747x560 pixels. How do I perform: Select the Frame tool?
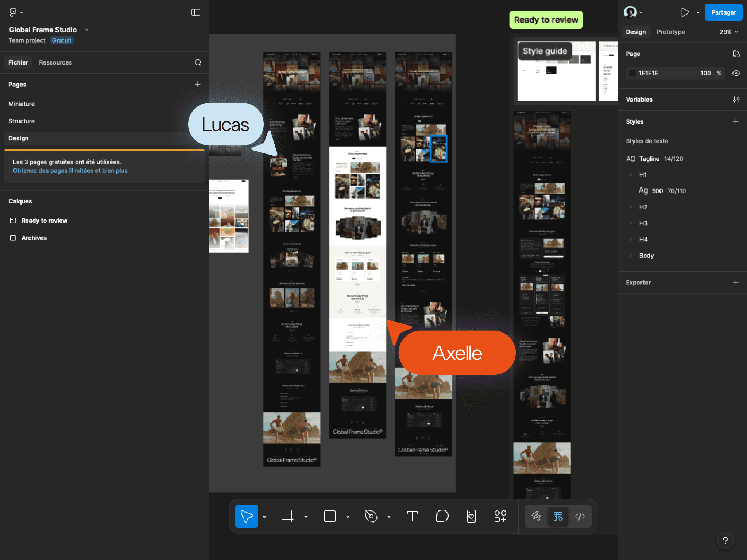click(289, 516)
